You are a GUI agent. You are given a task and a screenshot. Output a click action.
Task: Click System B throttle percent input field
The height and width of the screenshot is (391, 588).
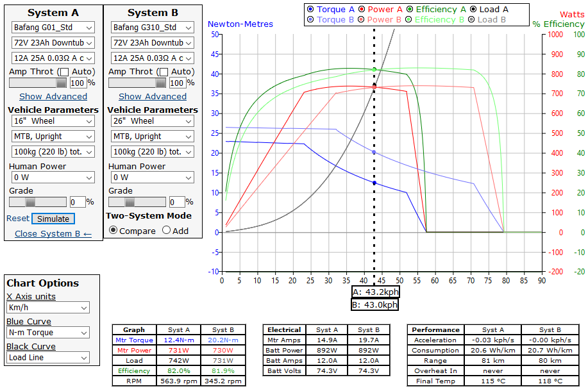pyautogui.click(x=178, y=83)
